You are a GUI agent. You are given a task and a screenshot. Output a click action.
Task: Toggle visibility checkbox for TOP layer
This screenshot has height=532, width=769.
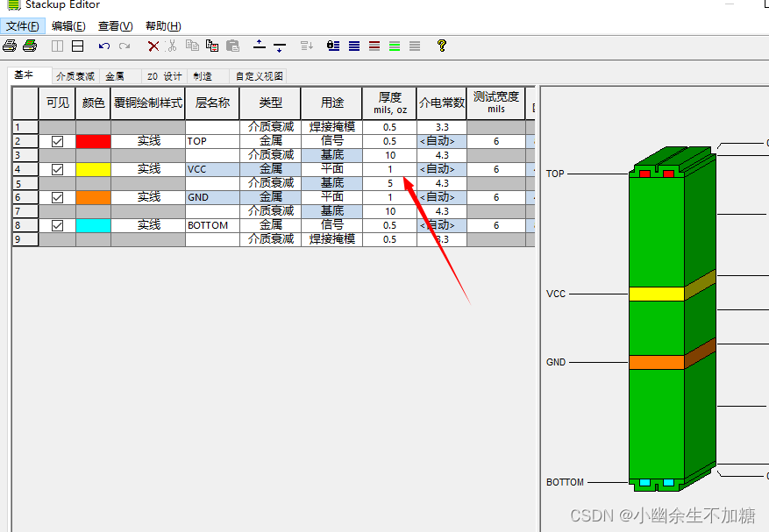click(x=57, y=142)
